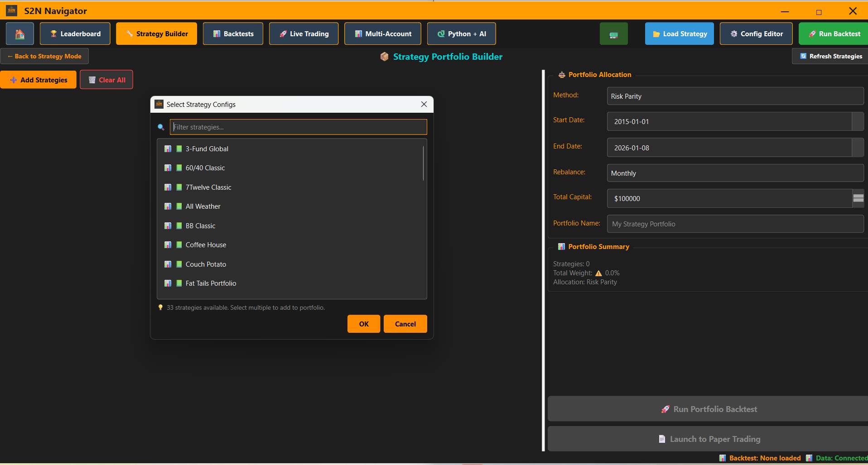This screenshot has width=868, height=465.
Task: Click chart icon beside 7Twelve Classic
Action: 168,187
